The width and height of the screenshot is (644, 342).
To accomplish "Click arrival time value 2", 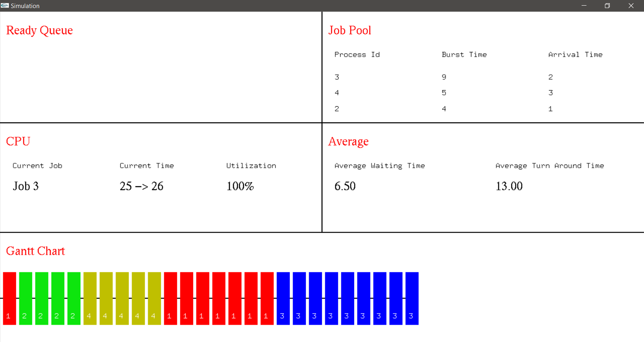I will coord(551,77).
